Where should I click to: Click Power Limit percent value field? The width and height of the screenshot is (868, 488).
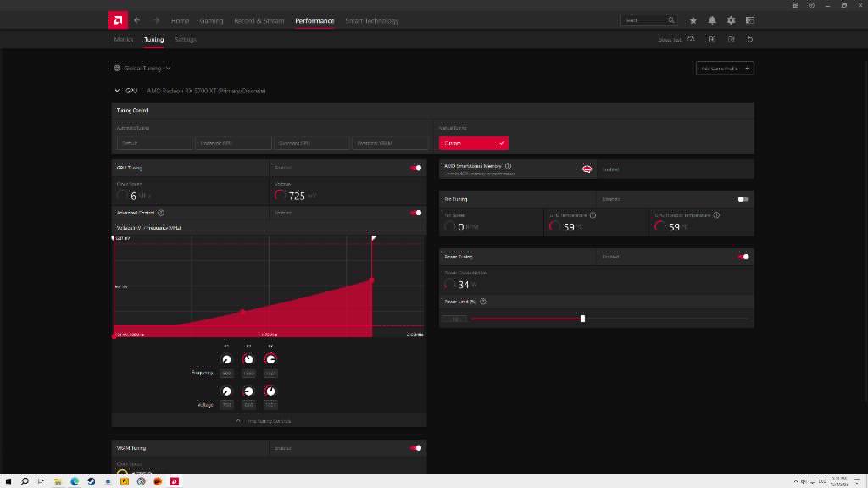pyautogui.click(x=454, y=319)
